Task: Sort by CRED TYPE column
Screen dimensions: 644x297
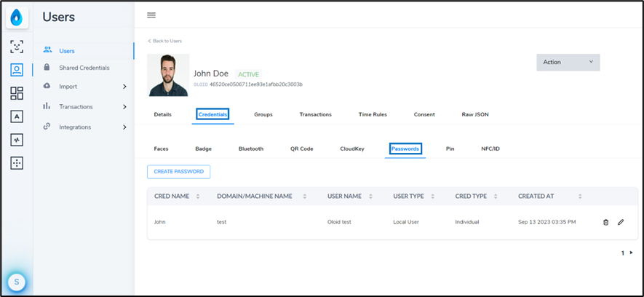Action: coord(496,197)
